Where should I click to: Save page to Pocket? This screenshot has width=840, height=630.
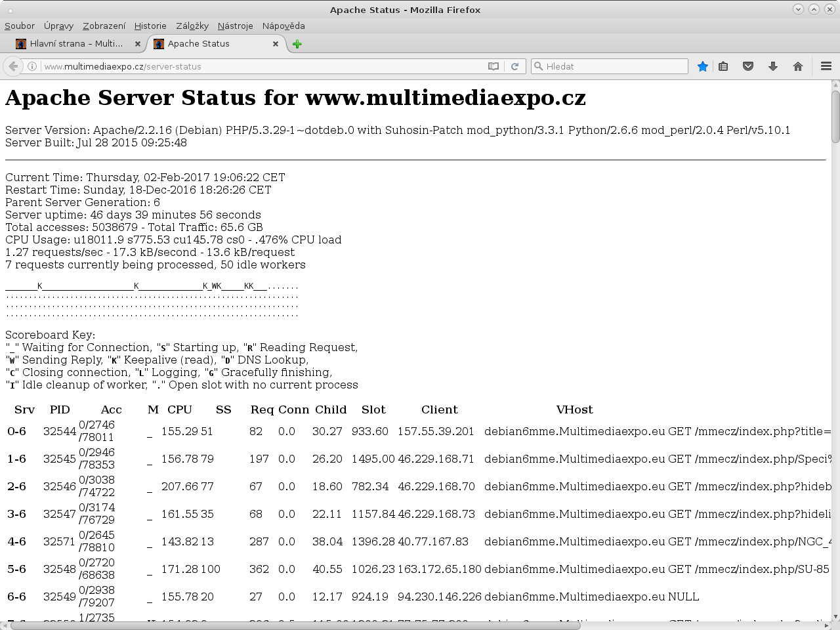click(x=748, y=66)
